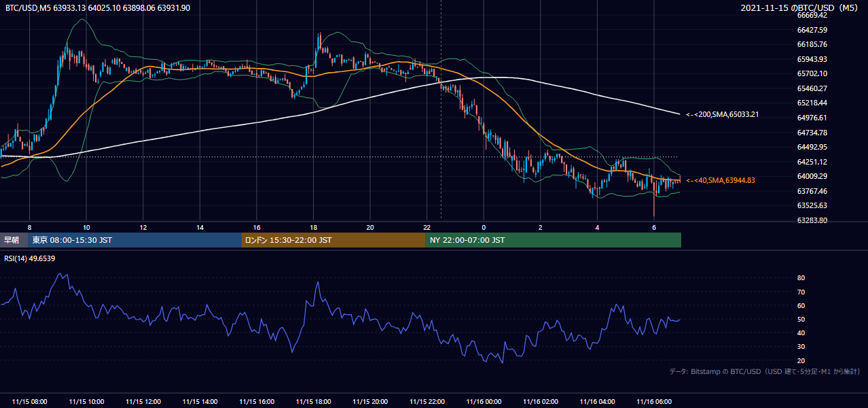The width and height of the screenshot is (868, 408).
Task: Click price axis value 63525.63
Action: click(812, 205)
